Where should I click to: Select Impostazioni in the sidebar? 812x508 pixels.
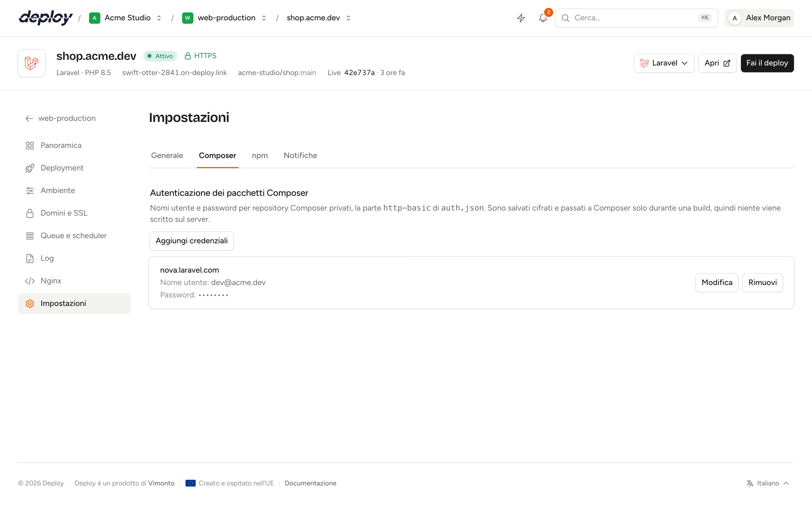tap(74, 303)
